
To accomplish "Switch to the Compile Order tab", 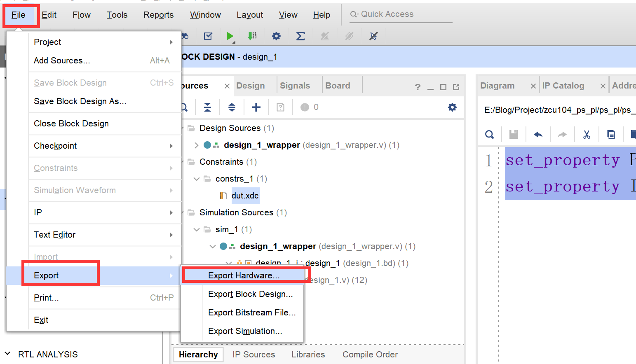I will pos(370,355).
